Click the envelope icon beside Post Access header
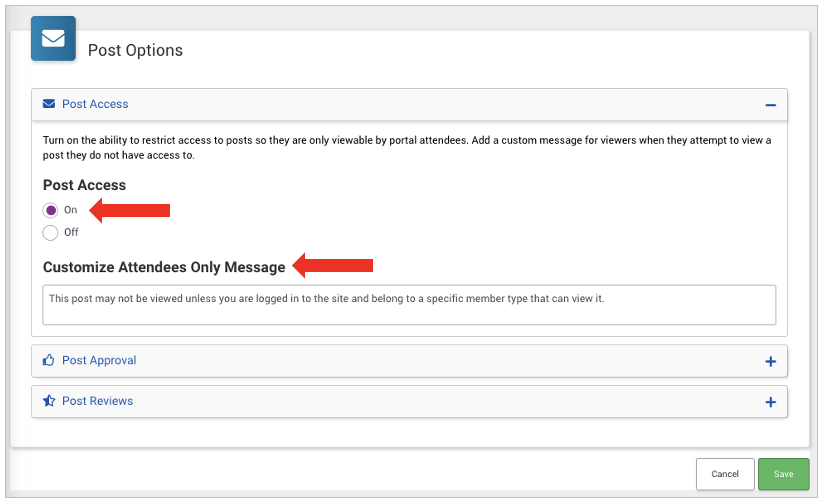The height and width of the screenshot is (502, 822). (x=49, y=104)
